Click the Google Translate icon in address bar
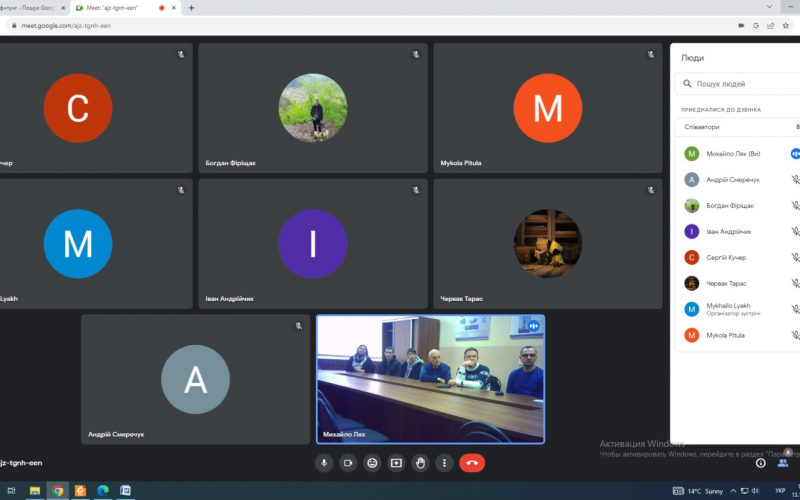This screenshot has height=500, width=800. (x=756, y=26)
